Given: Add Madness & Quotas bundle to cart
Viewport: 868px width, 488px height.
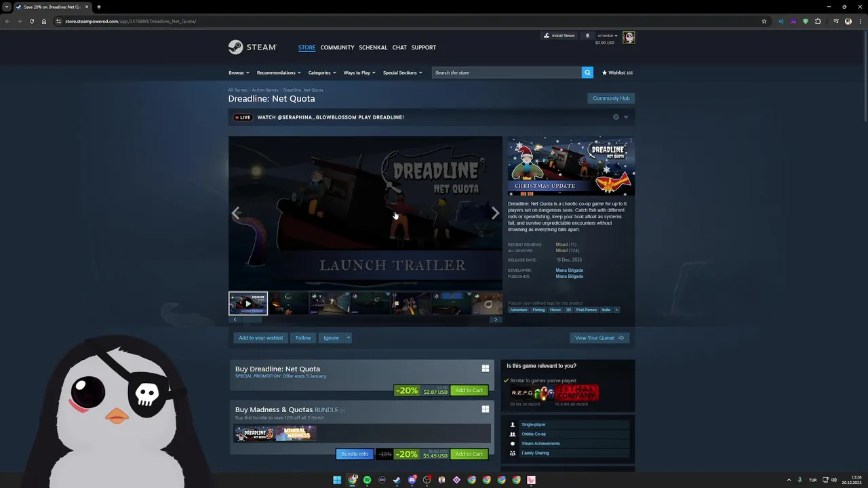Looking at the screenshot, I should 469,454.
